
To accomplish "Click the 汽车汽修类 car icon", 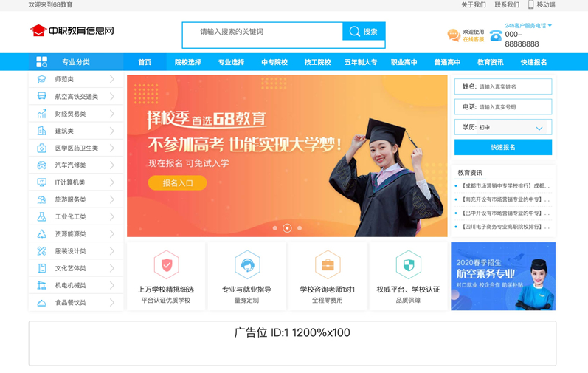I will pyautogui.click(x=41, y=165).
